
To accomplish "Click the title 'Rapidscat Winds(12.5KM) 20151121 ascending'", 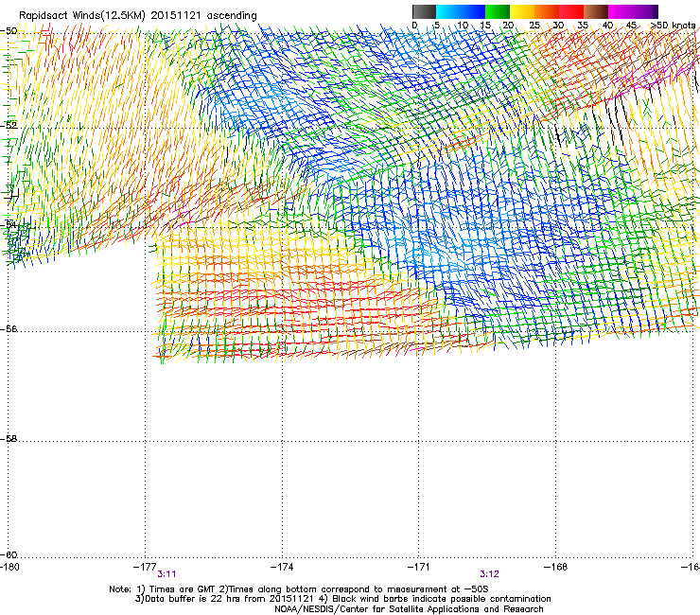I will [138, 16].
